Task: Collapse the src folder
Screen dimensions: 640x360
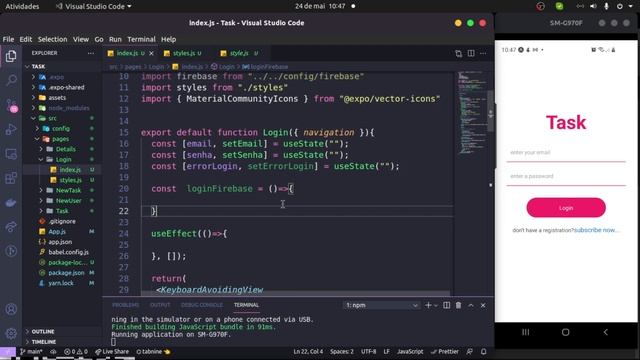Action: point(33,118)
